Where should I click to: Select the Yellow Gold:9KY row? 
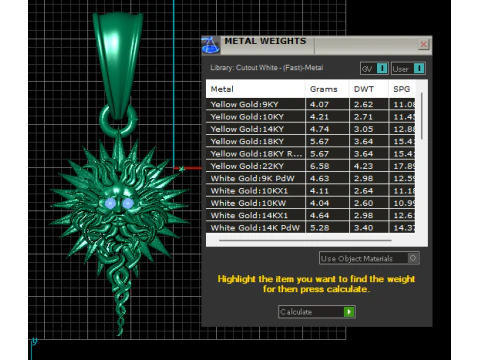[310, 104]
